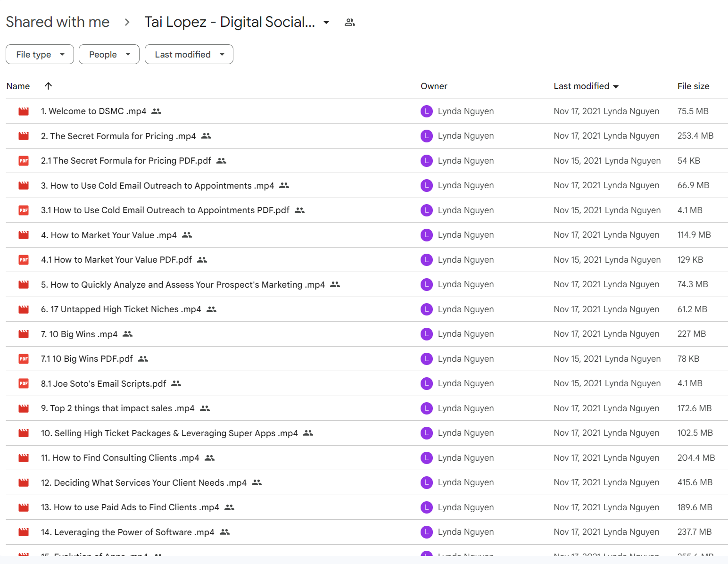The width and height of the screenshot is (728, 564).
Task: Click video icon for 10. Selling High Ticket Packages
Action: pos(24,433)
